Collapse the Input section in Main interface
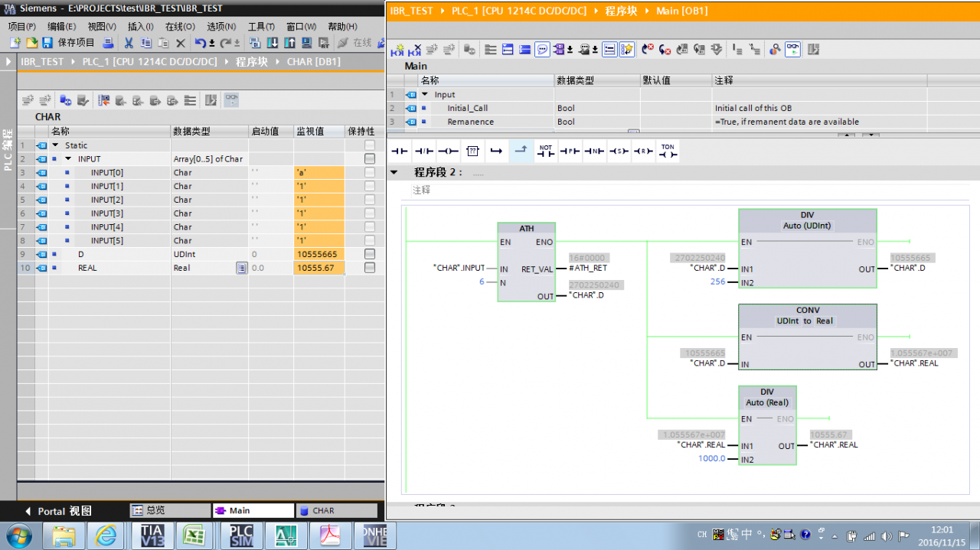This screenshot has width=980, height=550. 425,94
